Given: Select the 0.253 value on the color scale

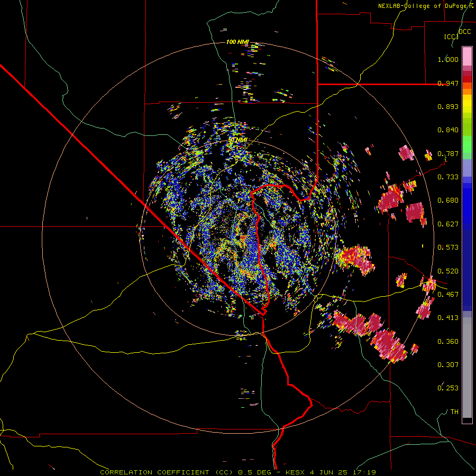Looking at the screenshot, I should 448,388.
